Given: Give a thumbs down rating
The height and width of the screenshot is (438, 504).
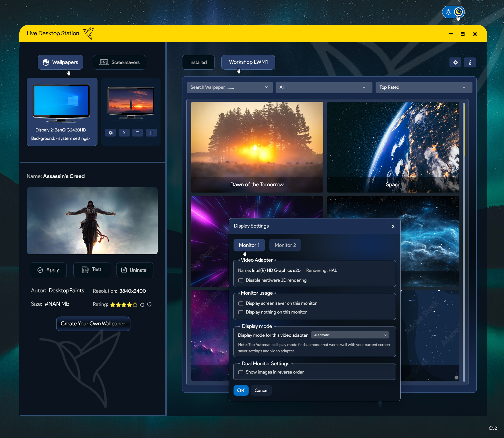Looking at the screenshot, I should point(149,305).
